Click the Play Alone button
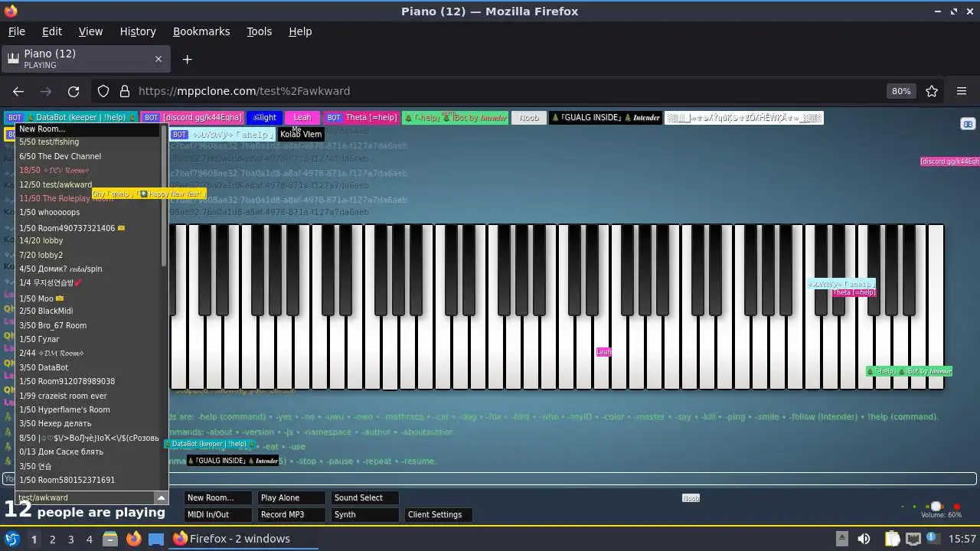 coord(292,497)
